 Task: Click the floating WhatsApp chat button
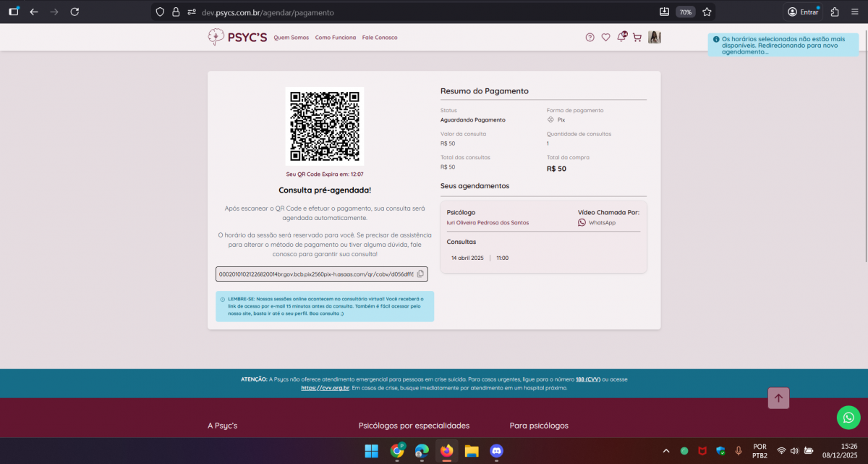pos(848,417)
